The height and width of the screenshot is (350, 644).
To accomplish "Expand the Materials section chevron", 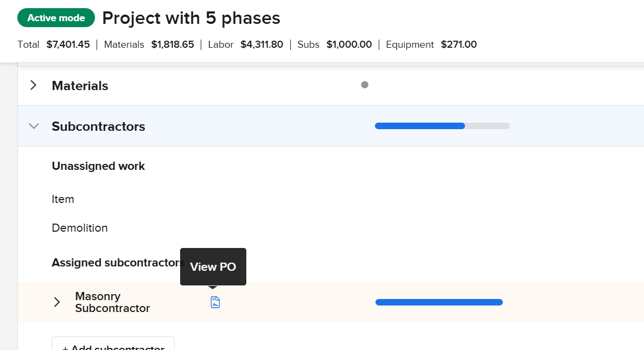I will pos(34,85).
